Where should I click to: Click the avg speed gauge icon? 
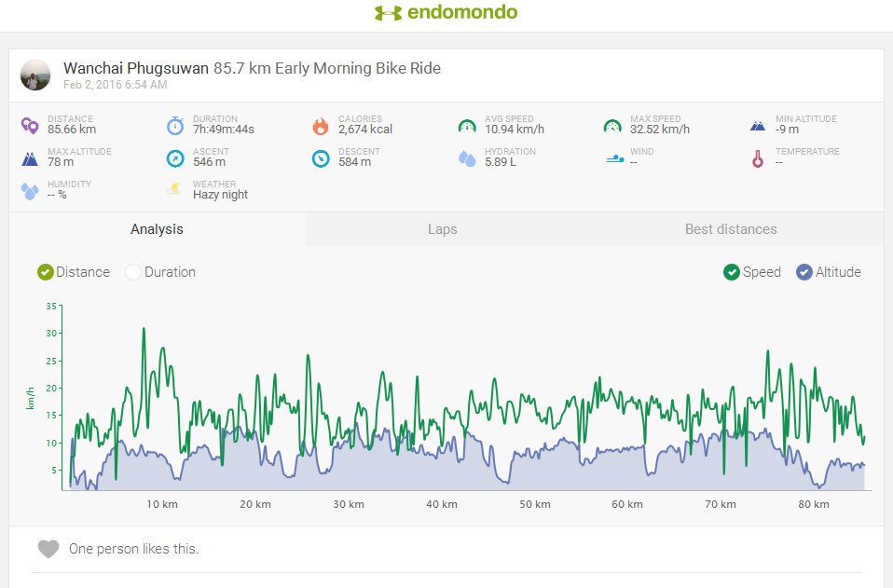pyautogui.click(x=467, y=126)
